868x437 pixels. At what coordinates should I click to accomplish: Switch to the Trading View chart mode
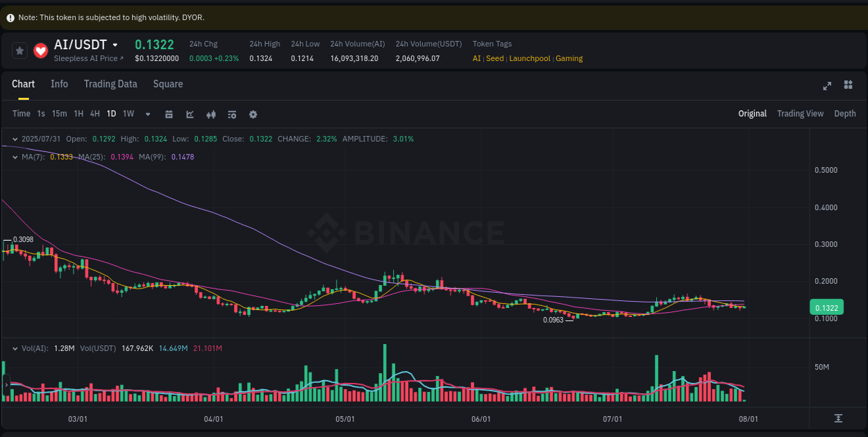pos(800,113)
